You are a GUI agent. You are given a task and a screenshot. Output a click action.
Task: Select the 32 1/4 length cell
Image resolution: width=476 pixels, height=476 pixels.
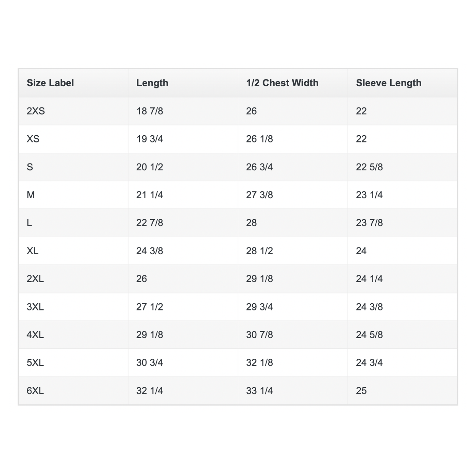150,391
